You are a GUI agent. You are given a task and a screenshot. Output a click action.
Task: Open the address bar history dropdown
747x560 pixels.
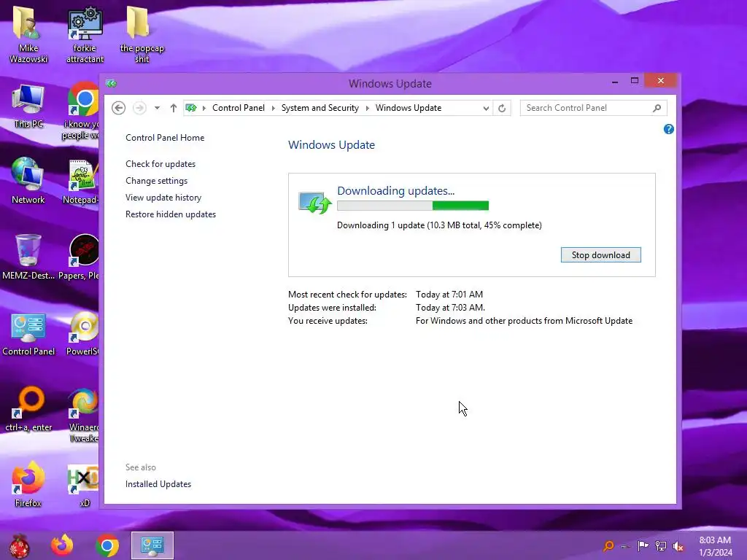click(x=485, y=108)
